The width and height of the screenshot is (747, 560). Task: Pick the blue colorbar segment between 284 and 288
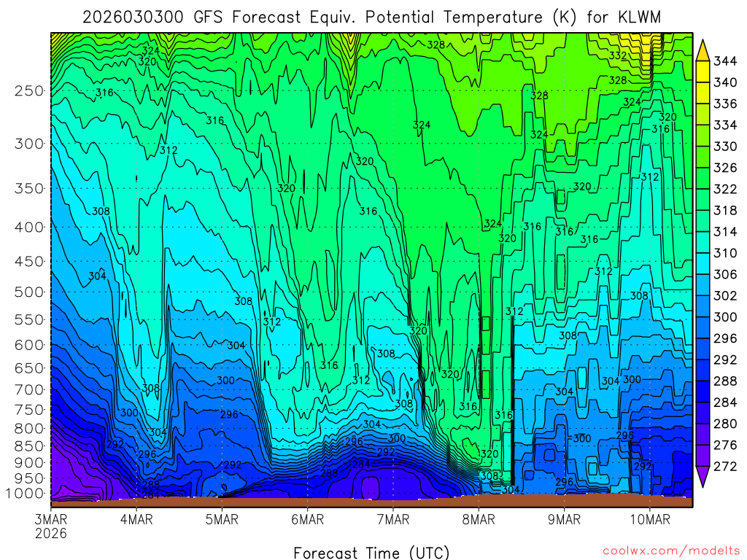coord(703,392)
